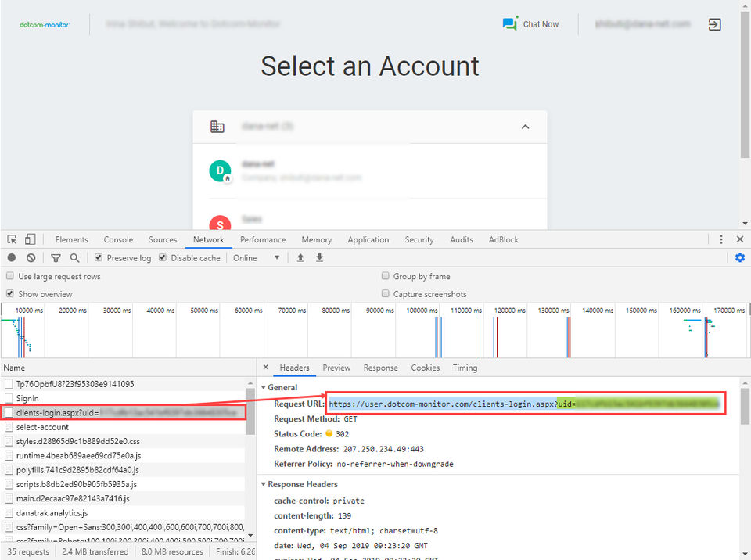Stop recording the network log
This screenshot has height=560, width=751.
pyautogui.click(x=12, y=258)
